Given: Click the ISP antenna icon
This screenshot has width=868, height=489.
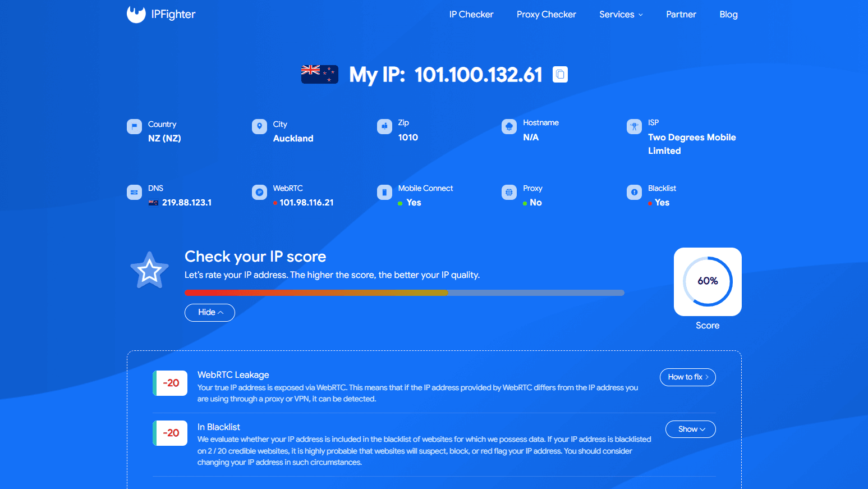Looking at the screenshot, I should point(634,126).
